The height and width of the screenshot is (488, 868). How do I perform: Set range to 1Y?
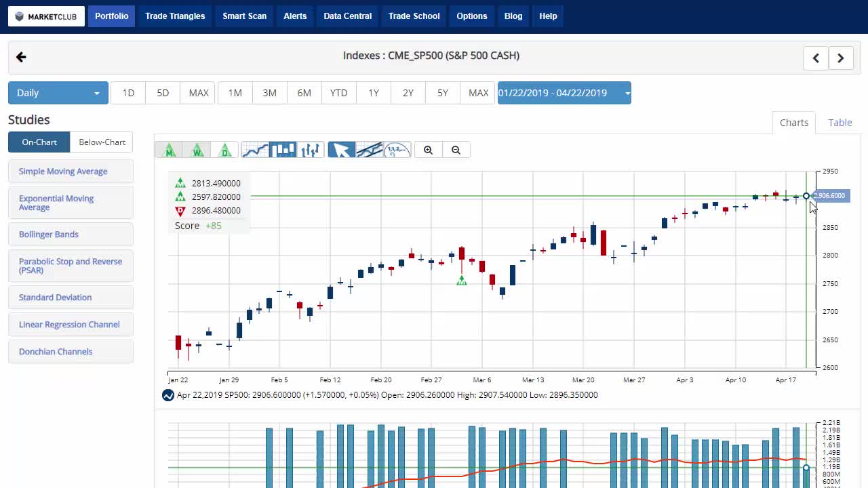point(374,93)
